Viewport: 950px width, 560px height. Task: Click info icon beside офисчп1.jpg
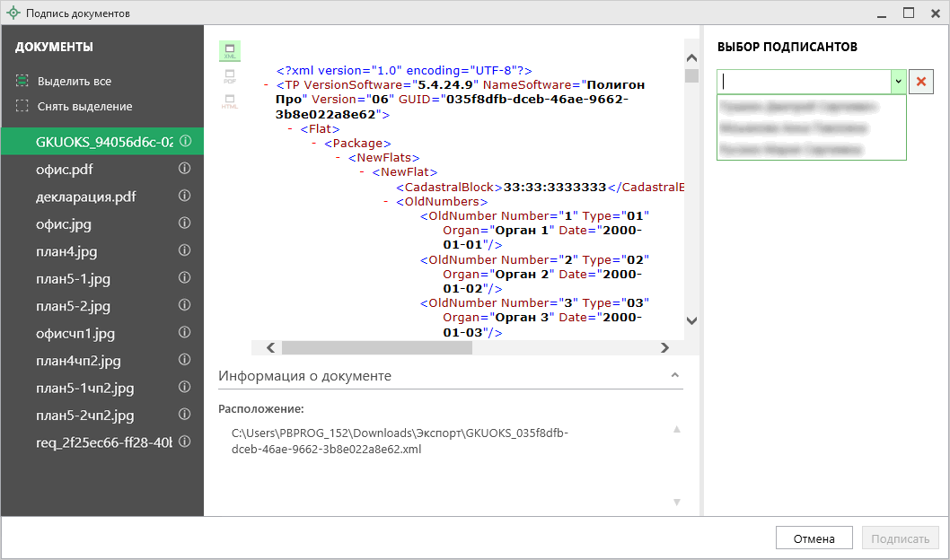[x=185, y=333]
